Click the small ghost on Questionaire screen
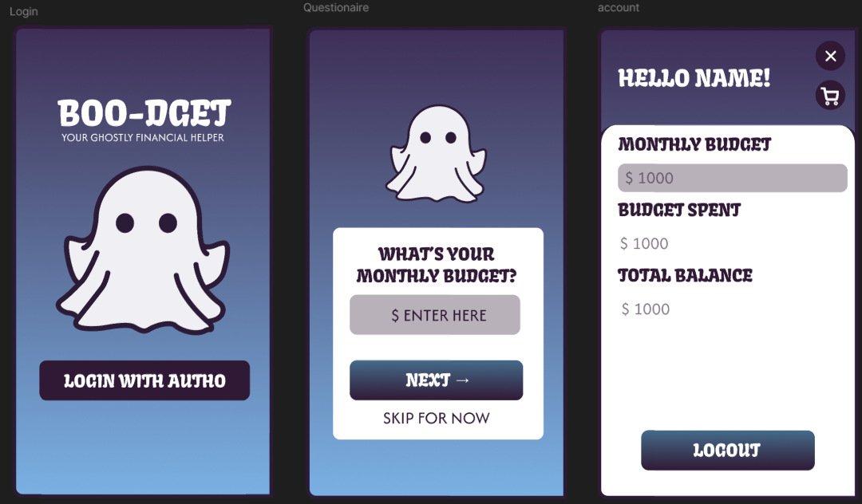 pos(438,154)
